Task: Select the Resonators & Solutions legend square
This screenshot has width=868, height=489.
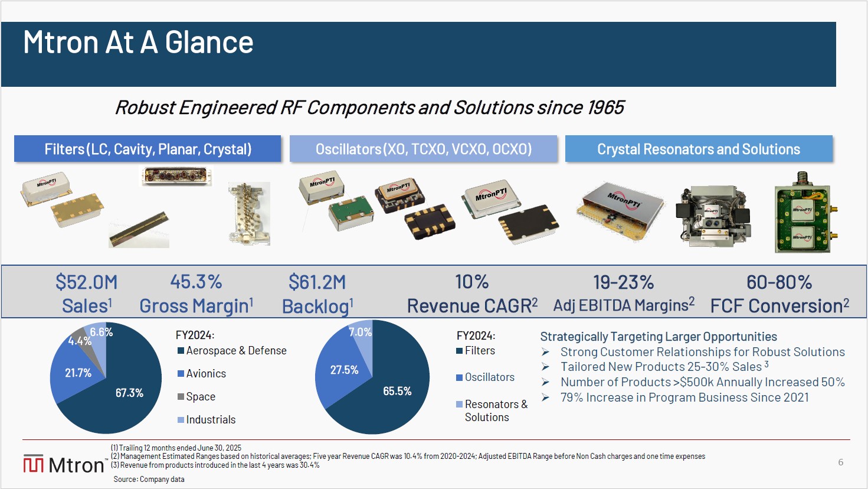Action: [x=459, y=405]
